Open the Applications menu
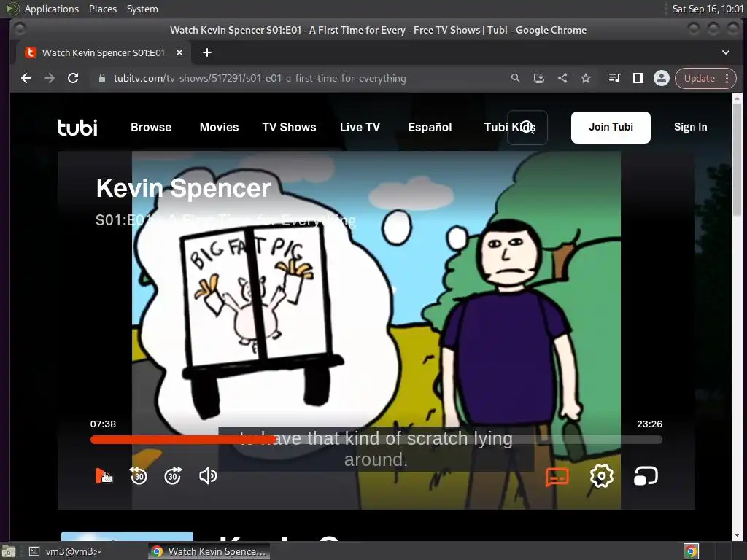Image resolution: width=747 pixels, height=560 pixels. [52, 9]
